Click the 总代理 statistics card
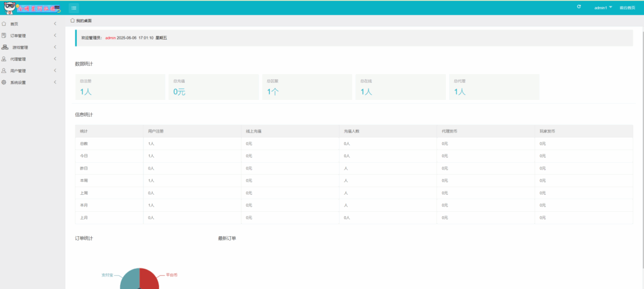Image resolution: width=644 pixels, height=289 pixels. click(494, 87)
